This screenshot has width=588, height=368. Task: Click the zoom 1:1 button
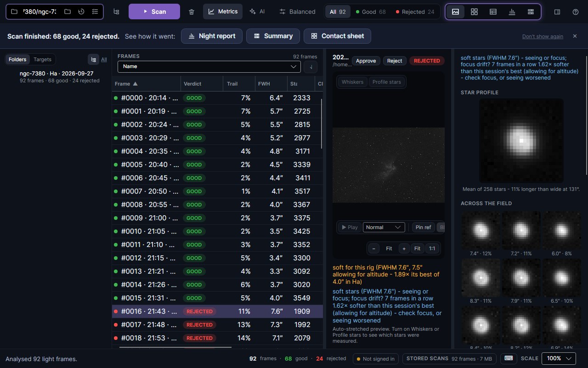pos(432,248)
